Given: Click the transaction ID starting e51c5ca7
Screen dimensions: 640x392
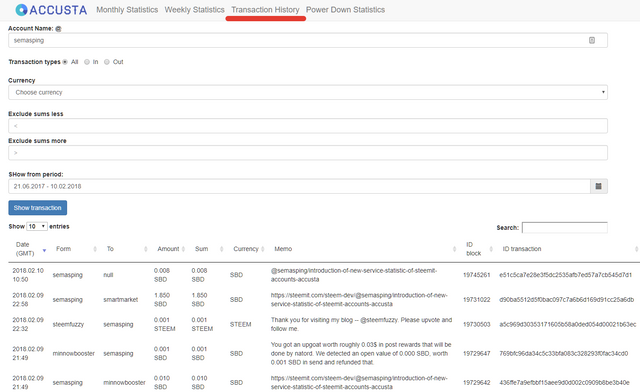Looking at the screenshot, I should pyautogui.click(x=565, y=275).
